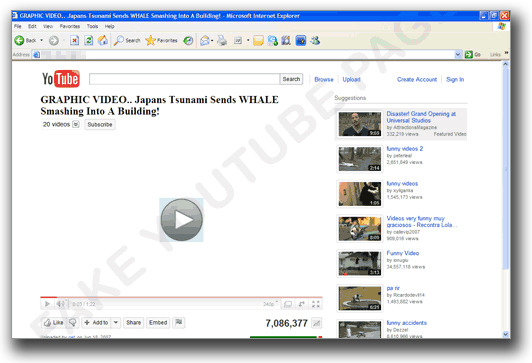Click the Add to button
This screenshot has width=532, height=363.
point(96,323)
